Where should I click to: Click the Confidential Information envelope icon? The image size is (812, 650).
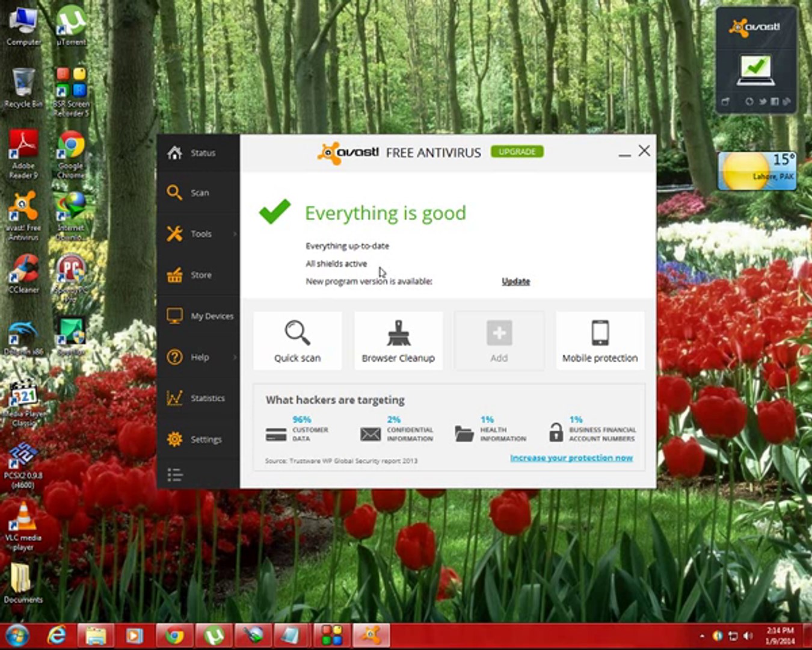click(x=371, y=434)
